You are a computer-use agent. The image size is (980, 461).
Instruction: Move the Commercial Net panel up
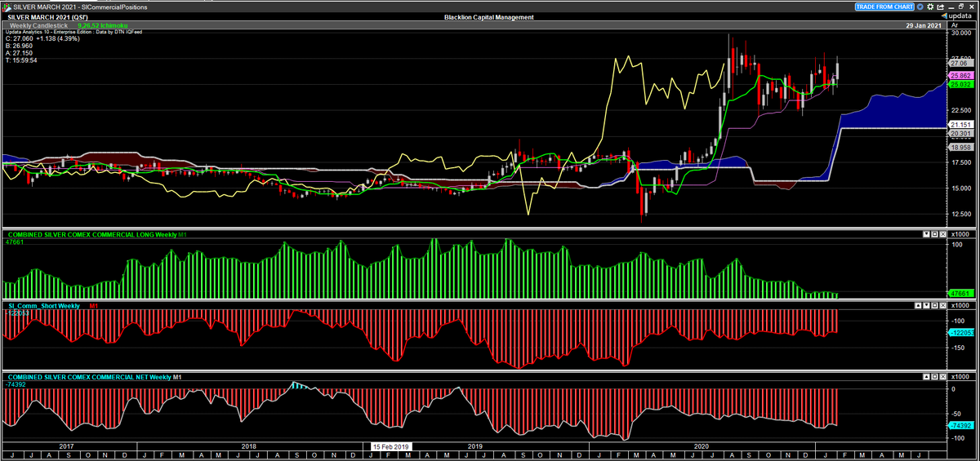coord(926,377)
